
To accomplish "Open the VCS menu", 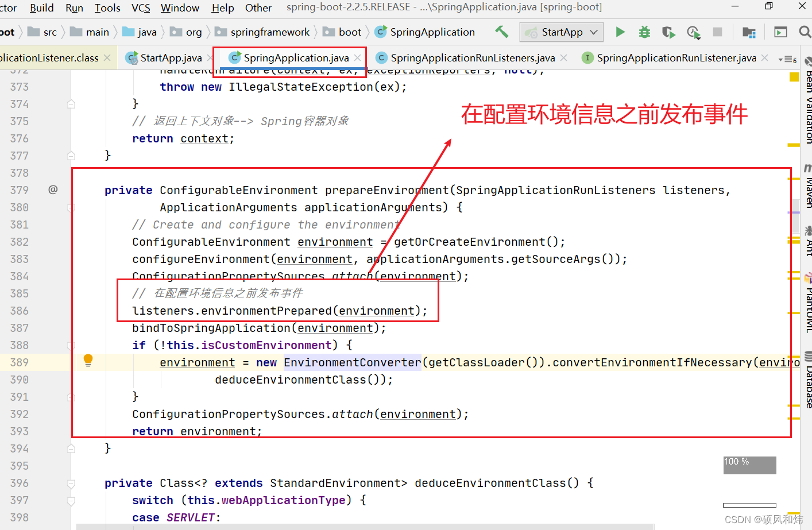I will click(x=141, y=8).
